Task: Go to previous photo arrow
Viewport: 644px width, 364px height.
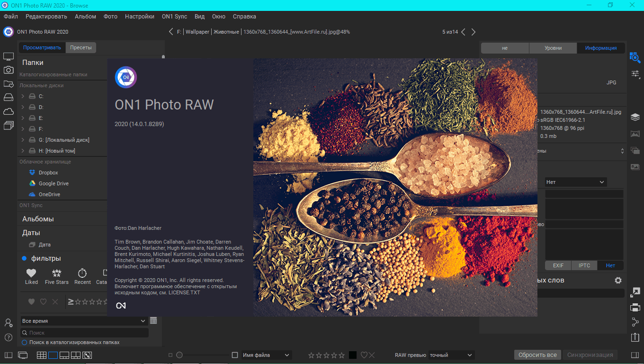Action: click(x=463, y=32)
